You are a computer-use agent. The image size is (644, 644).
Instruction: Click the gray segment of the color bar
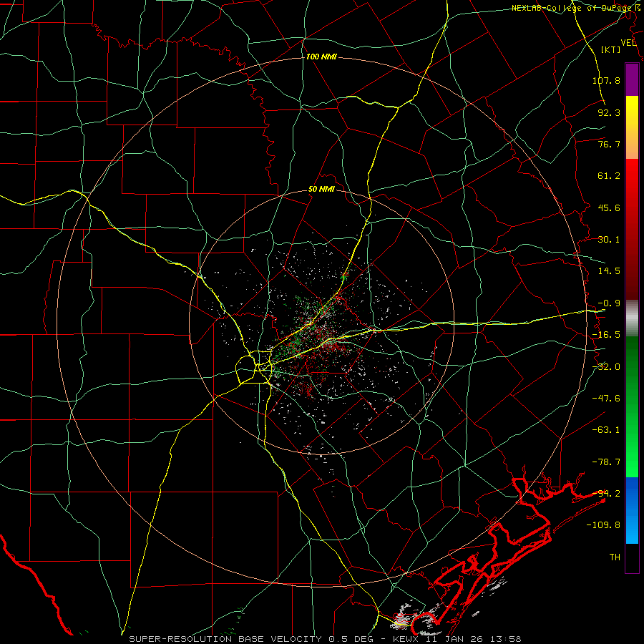[632, 318]
